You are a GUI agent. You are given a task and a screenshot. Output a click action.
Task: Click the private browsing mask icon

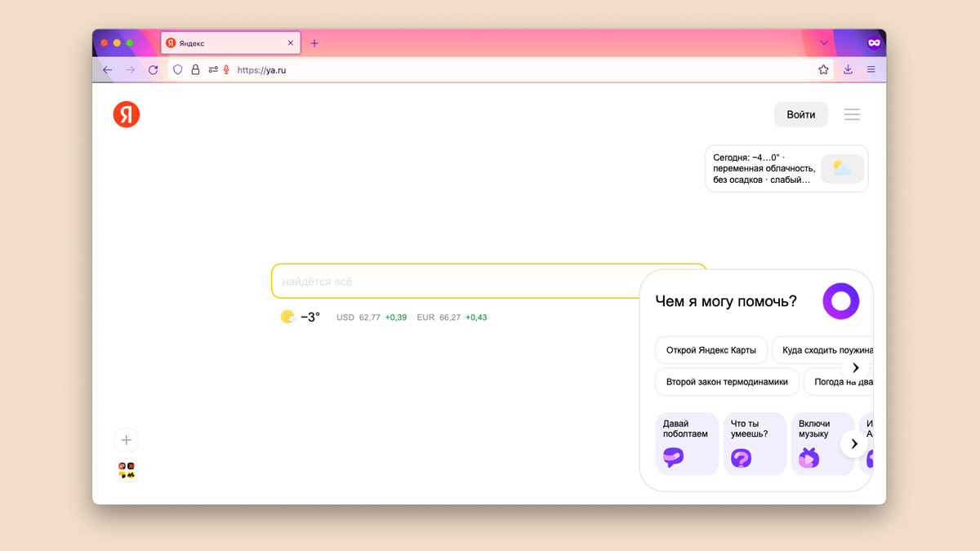click(x=874, y=43)
